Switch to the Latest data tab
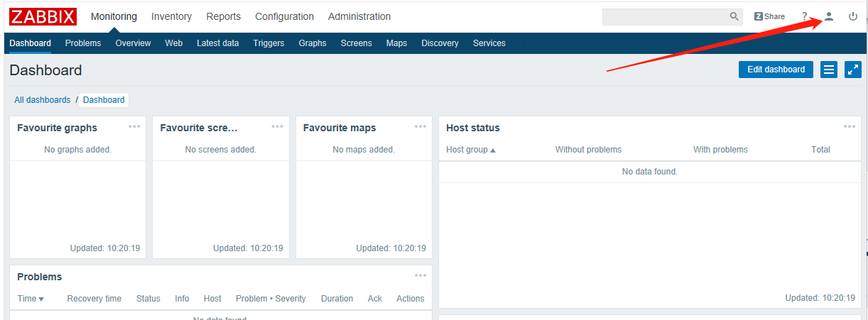 217,43
